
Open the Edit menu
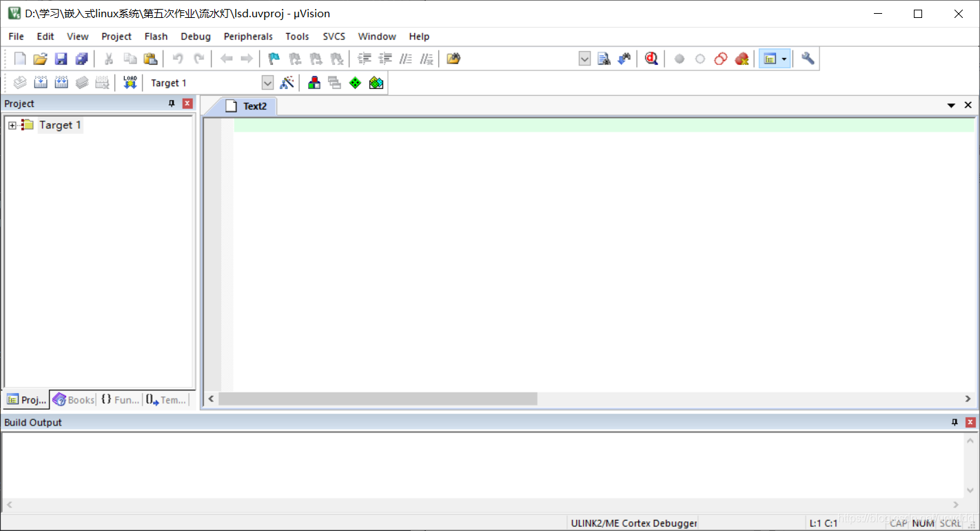45,37
